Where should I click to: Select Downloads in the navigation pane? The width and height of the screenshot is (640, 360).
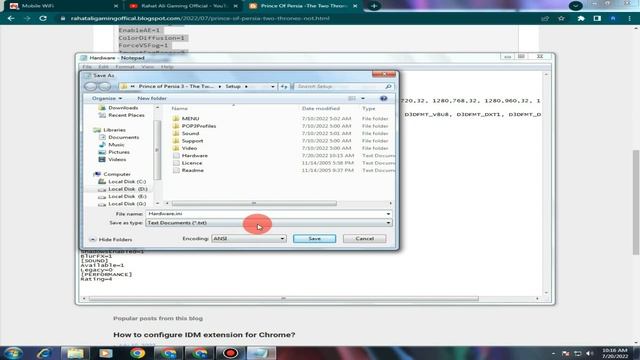coord(123,108)
